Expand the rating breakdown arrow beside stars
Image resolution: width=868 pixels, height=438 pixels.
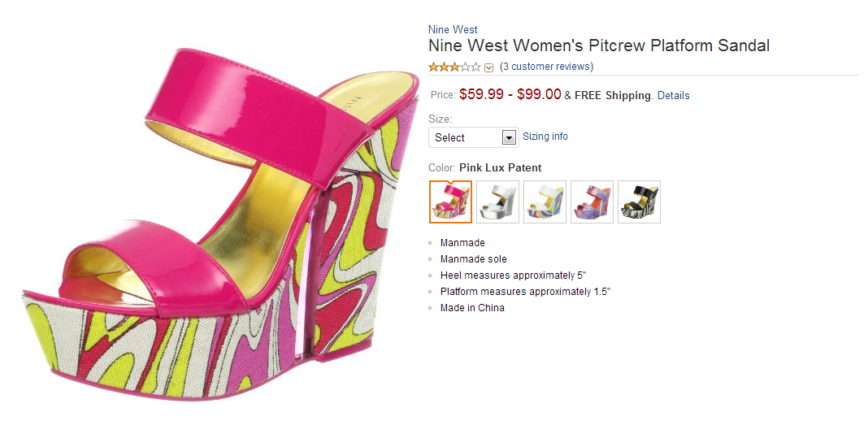click(489, 67)
